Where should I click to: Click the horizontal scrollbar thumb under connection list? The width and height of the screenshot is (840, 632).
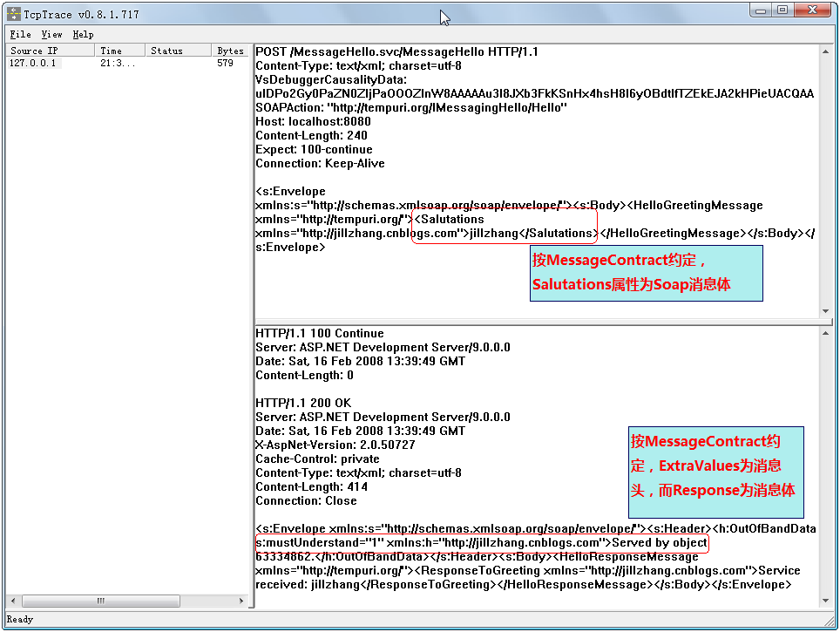pyautogui.click(x=100, y=601)
